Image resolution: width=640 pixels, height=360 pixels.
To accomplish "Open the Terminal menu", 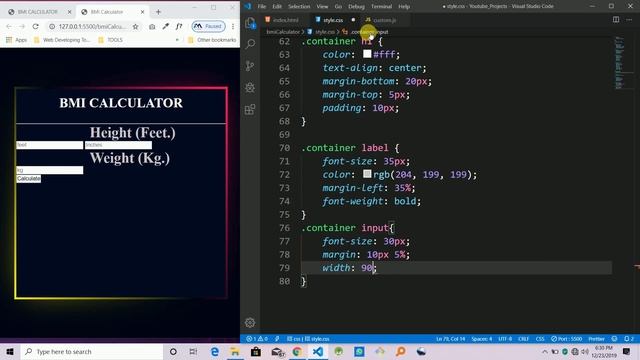I will pyautogui.click(x=381, y=7).
